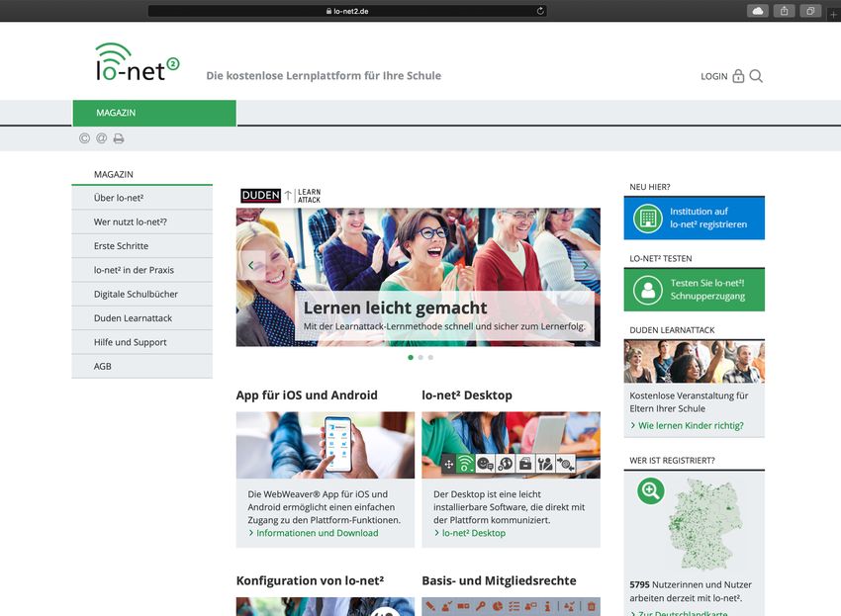
Task: Click the copyright symbol icon
Action: (x=84, y=138)
